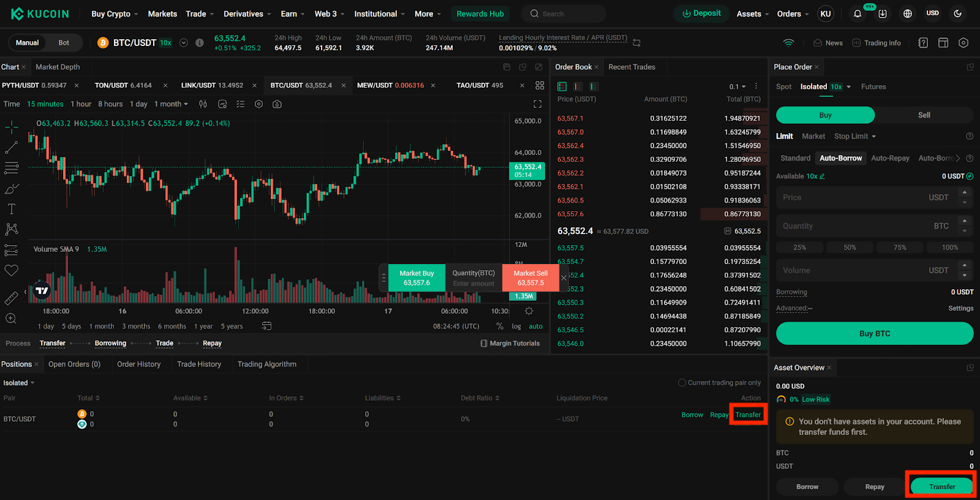Toggle log scale on chart

click(516, 327)
